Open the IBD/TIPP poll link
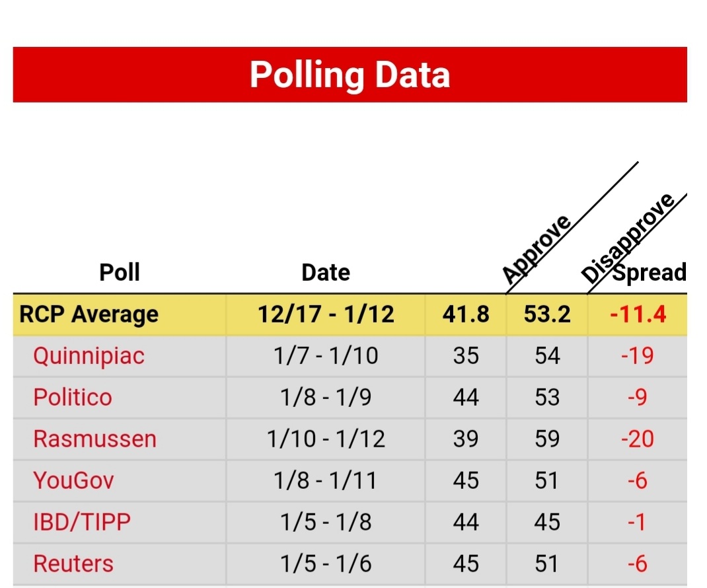Viewport: 707px width, 588px height. (x=82, y=522)
